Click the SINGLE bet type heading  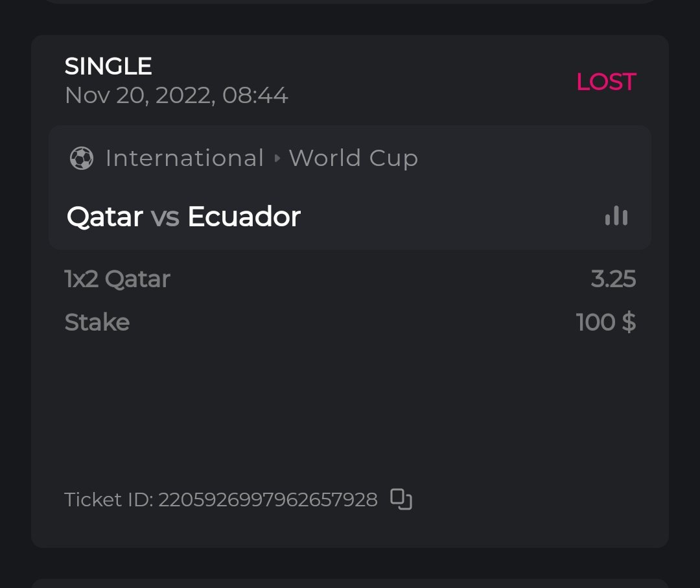click(x=108, y=66)
